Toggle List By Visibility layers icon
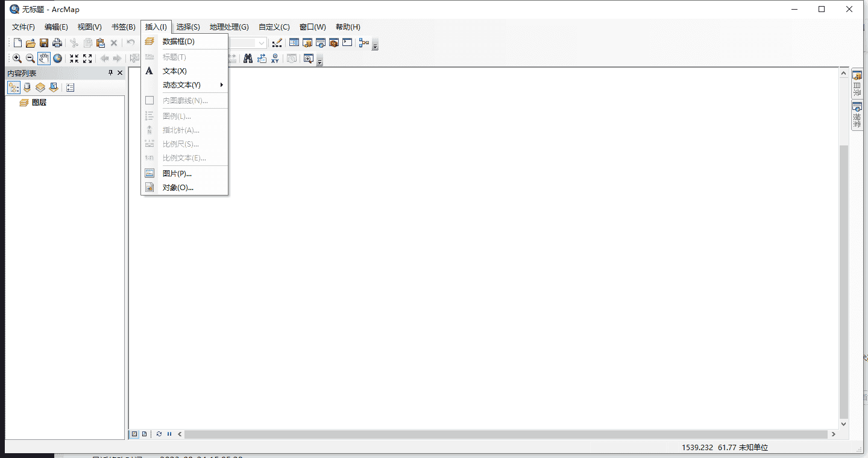868x458 pixels. 40,87
